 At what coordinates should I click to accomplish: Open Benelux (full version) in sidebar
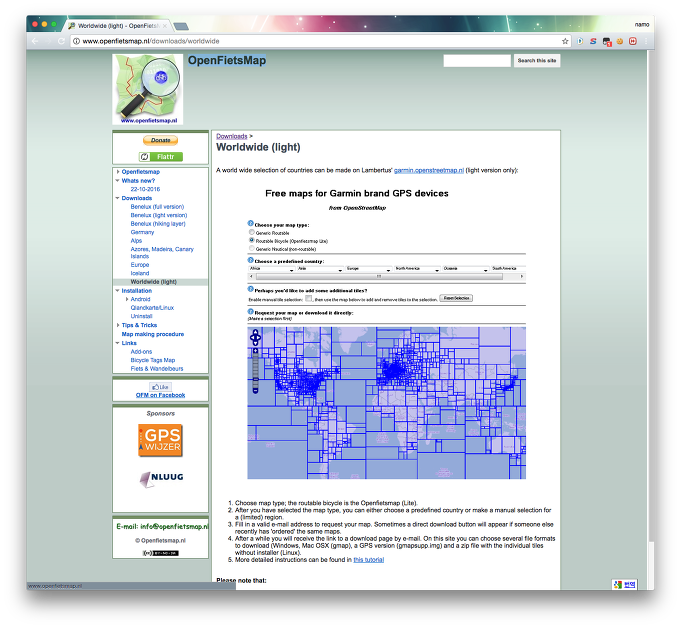coord(157,207)
